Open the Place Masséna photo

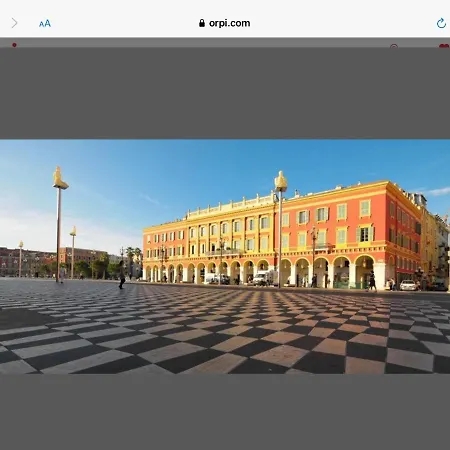[225, 256]
